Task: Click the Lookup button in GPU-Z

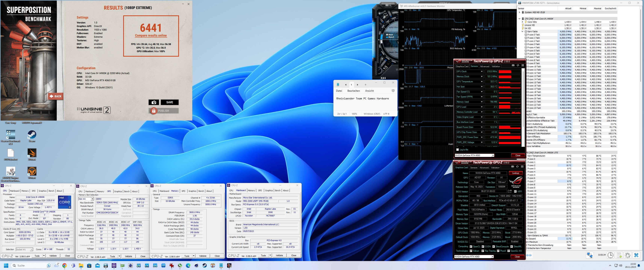Action: (516, 173)
